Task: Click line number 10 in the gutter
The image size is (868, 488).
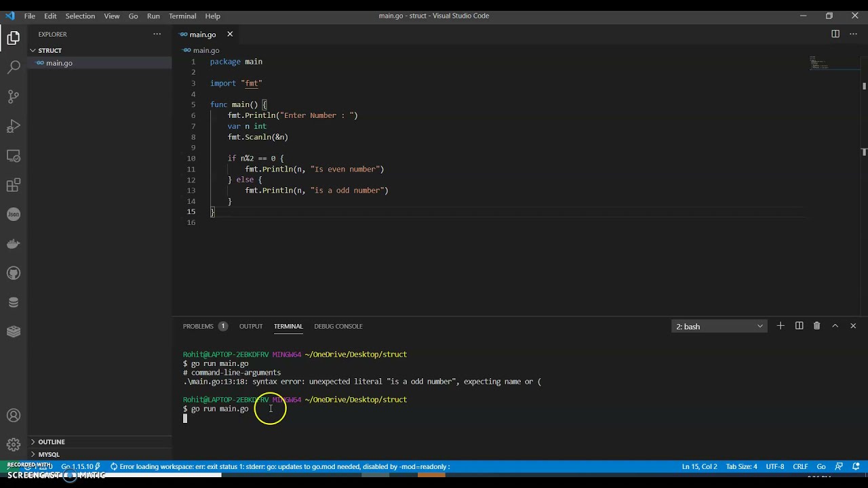Action: [191, 159]
